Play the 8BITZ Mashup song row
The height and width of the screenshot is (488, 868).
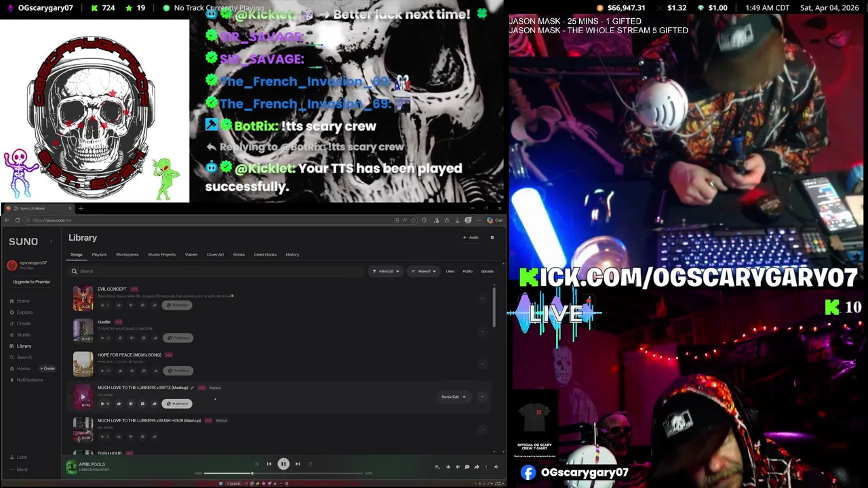[x=83, y=396]
